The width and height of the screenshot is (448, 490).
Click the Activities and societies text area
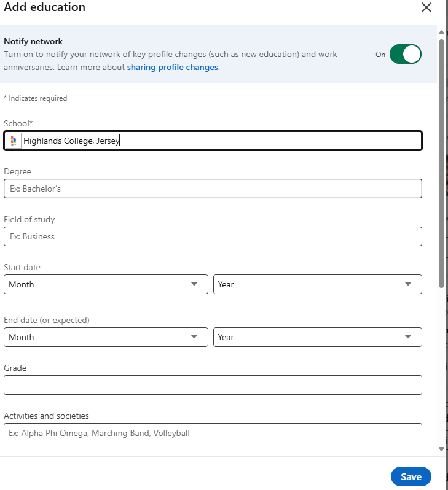[213, 438]
